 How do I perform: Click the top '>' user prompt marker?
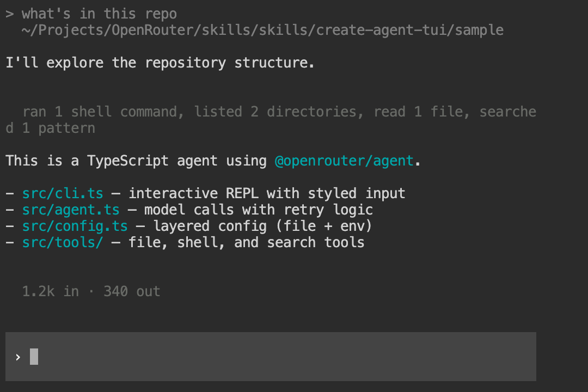pyautogui.click(x=10, y=14)
